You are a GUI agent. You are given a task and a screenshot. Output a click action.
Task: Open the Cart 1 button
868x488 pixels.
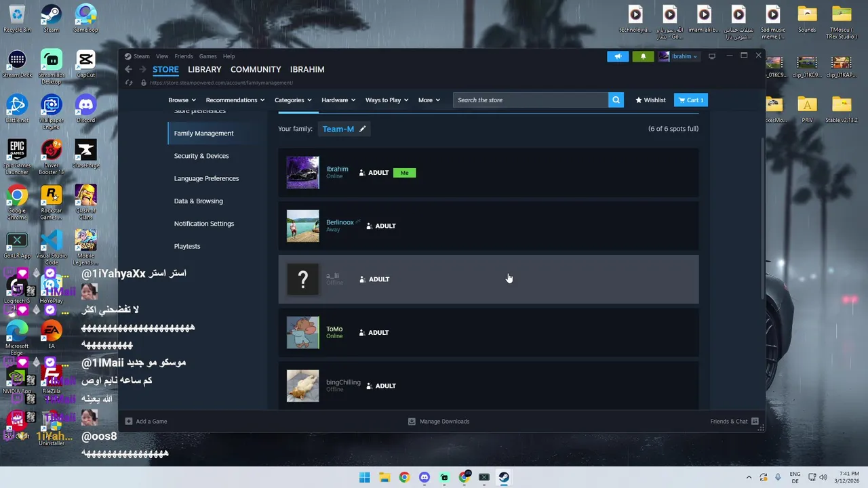[690, 100]
